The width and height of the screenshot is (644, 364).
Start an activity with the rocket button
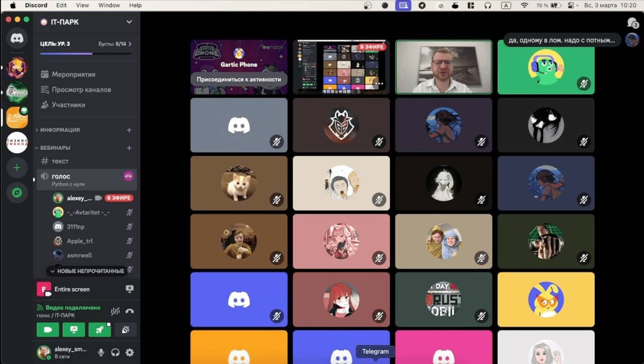click(100, 330)
